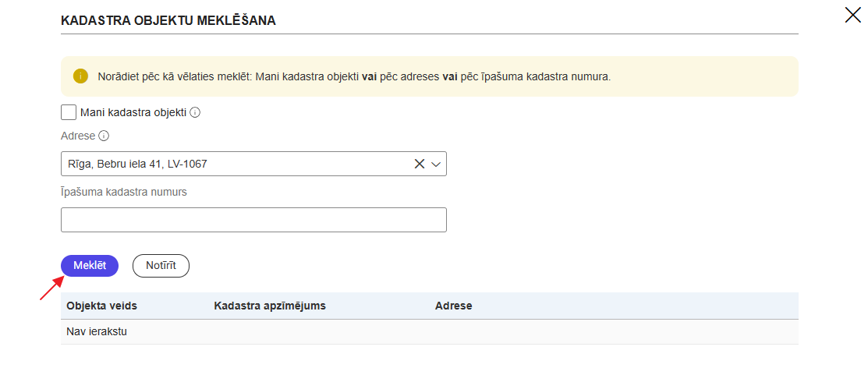
Task: Close the cadastre search dialog
Action: [x=852, y=14]
